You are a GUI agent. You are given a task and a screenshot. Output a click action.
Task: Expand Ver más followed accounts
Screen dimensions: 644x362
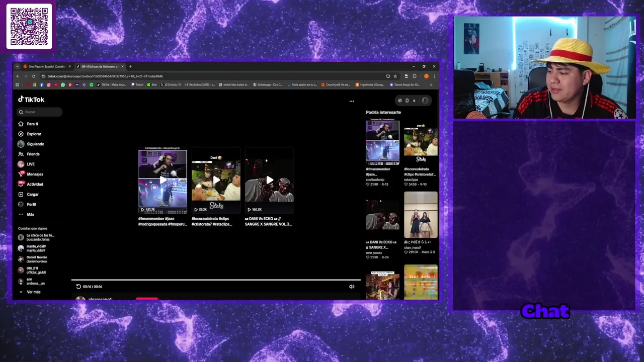pos(30,292)
